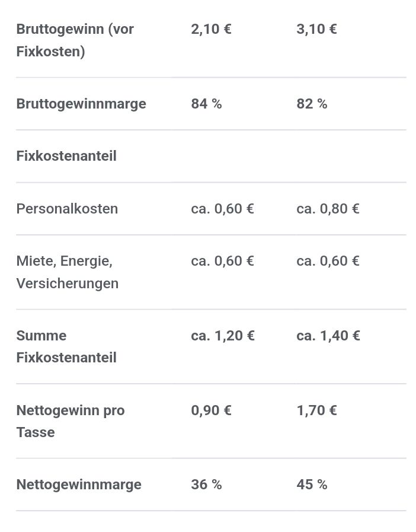Select the 3,10 € gross profit value
Screen dimensions: 416x532
[316, 29]
